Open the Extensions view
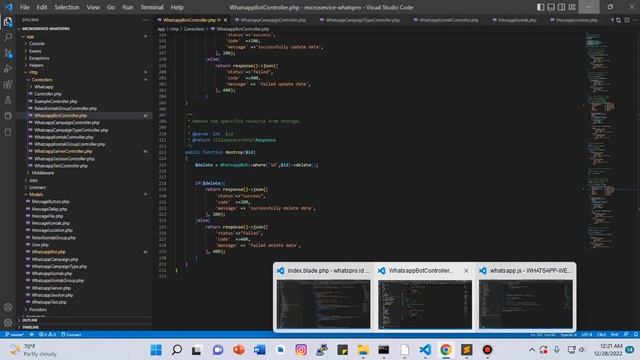The height and width of the screenshot is (360, 640). pyautogui.click(x=8, y=84)
